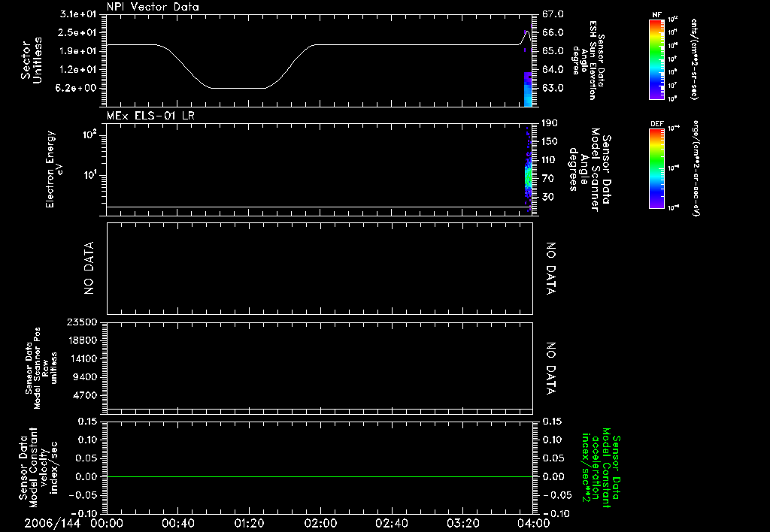Click the 0.15 left velocity axis value
The height and width of the screenshot is (532, 770).
87,421
